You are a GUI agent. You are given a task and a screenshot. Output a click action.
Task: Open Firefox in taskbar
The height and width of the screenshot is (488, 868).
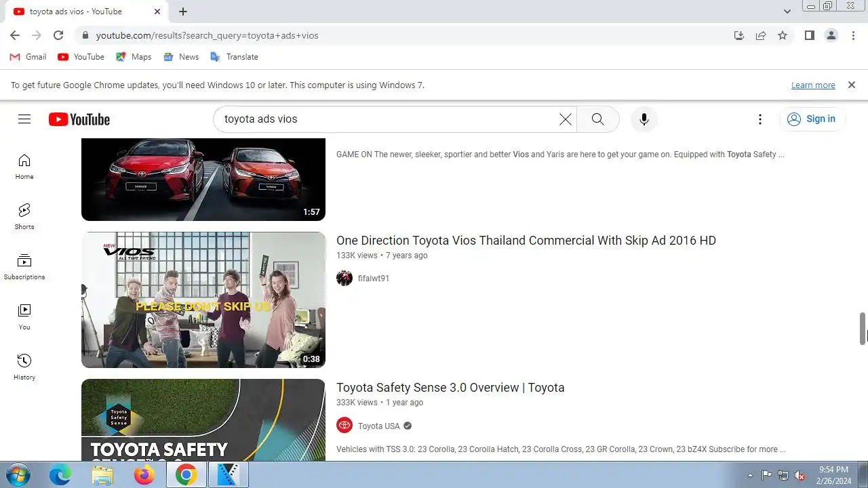click(x=144, y=475)
